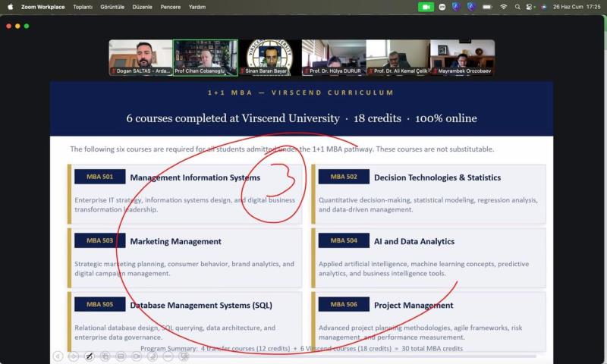Click the MBA 501 course code badge
This screenshot has height=364, width=607.
(x=100, y=177)
